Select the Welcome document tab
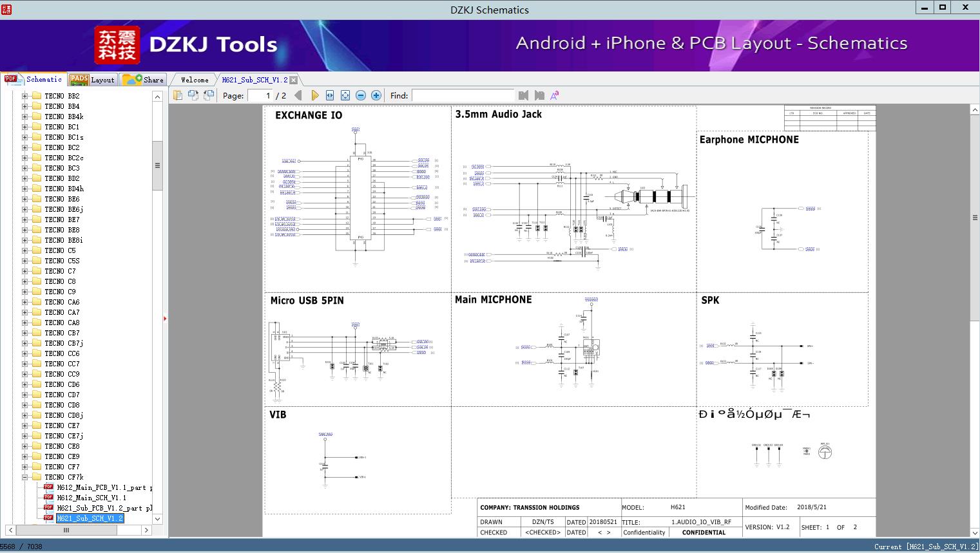This screenshot has height=553, width=980. click(195, 80)
